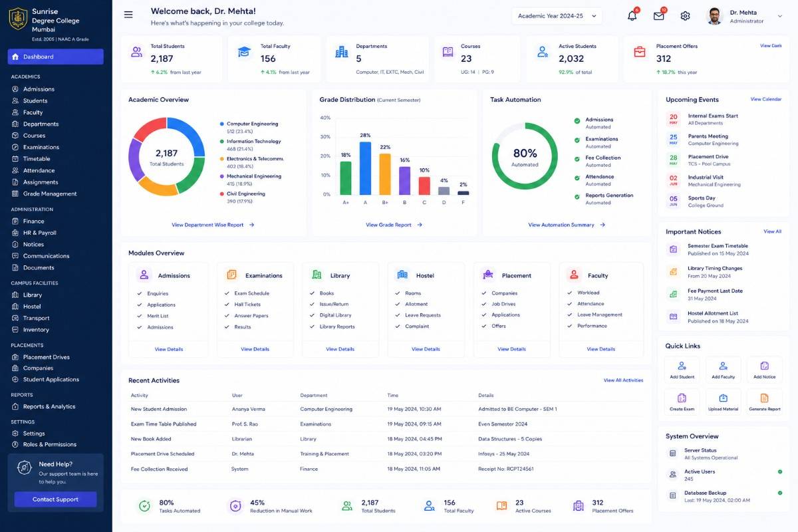
Task: Open the notifications bell icon
Action: pos(632,16)
